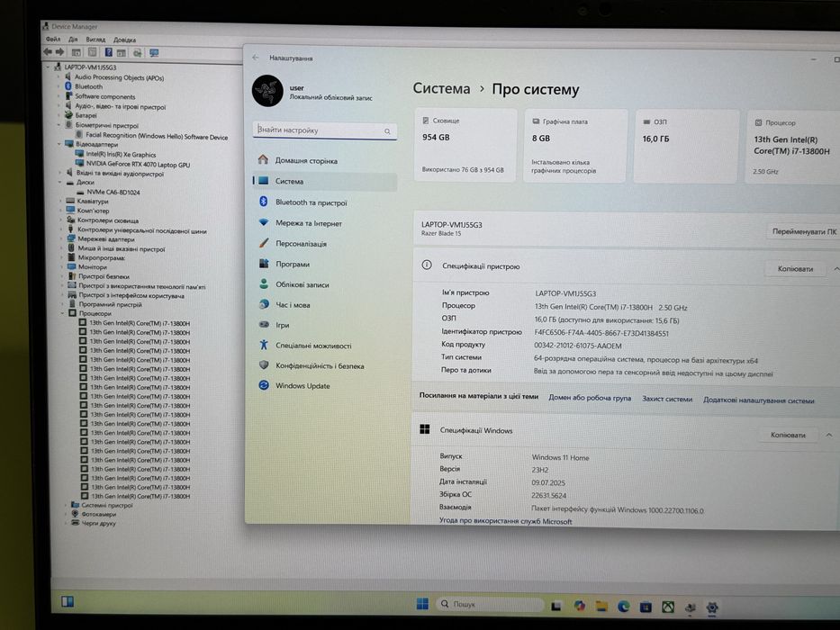Click the Знайти настройку search field
This screenshot has height=630, width=840.
(325, 130)
